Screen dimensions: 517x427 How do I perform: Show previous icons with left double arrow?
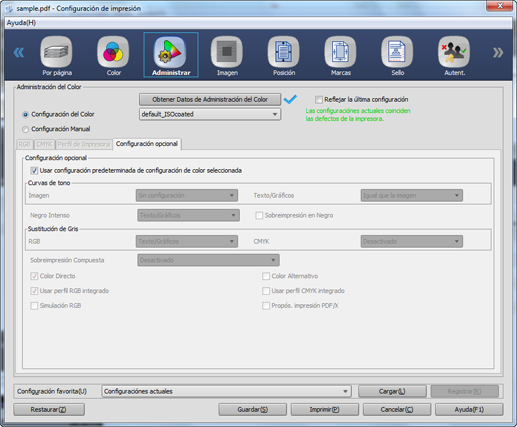(x=19, y=52)
